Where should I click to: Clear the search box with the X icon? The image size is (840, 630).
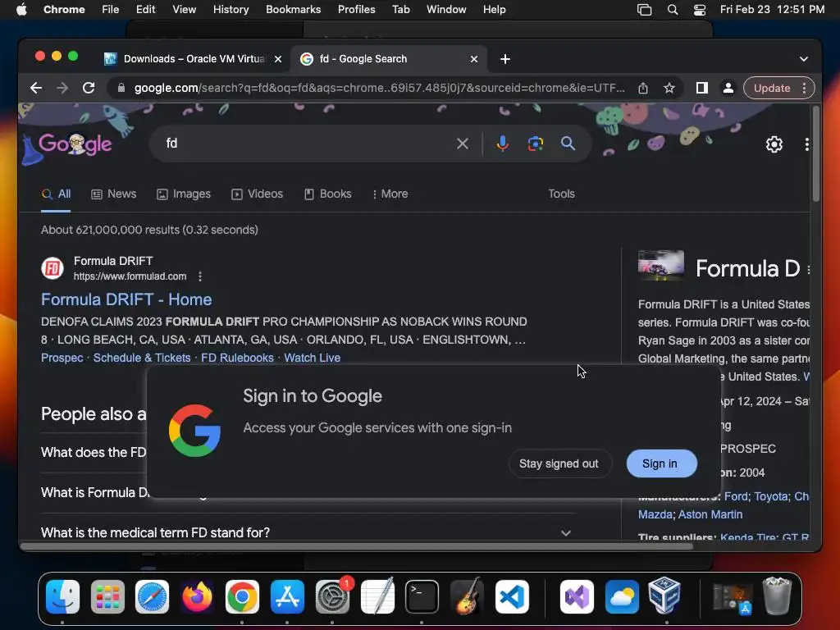tap(463, 144)
